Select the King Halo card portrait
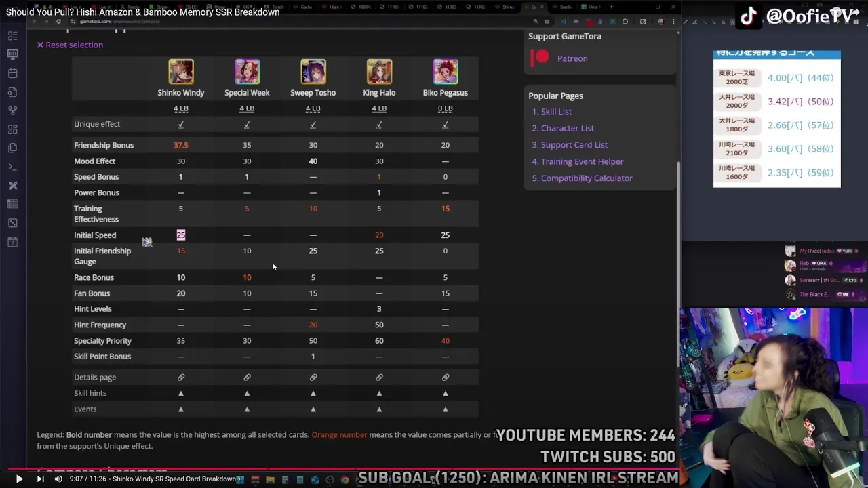868x488 pixels. [x=379, y=72]
